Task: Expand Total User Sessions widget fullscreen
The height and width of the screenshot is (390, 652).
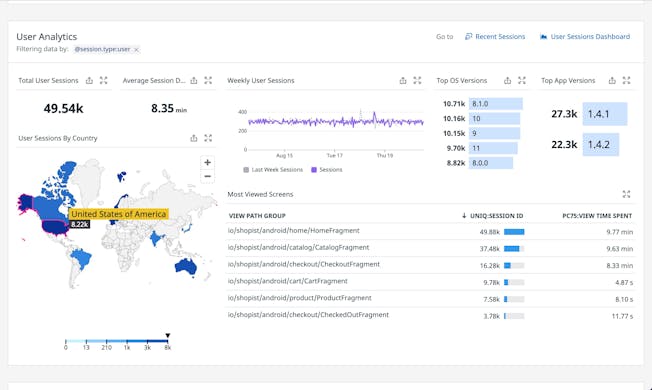Action: (x=104, y=81)
